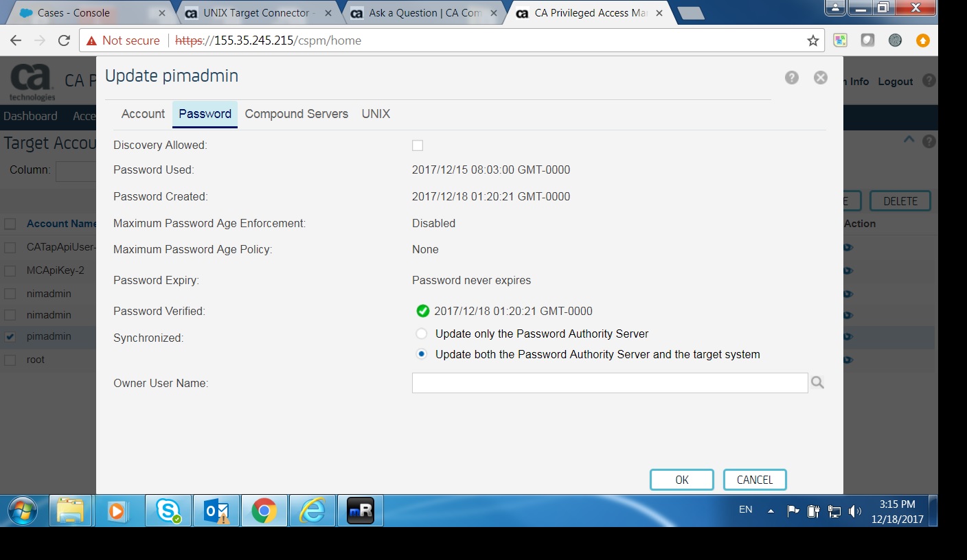This screenshot has width=967, height=560.
Task: Click taskbar clock showing 3:15 PM
Action: [898, 511]
